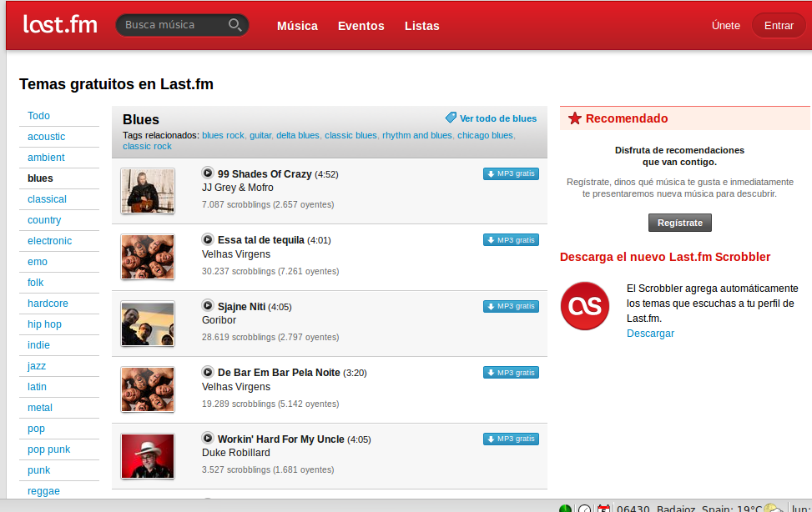Select the jazz tag
The height and width of the screenshot is (512, 812).
[37, 366]
